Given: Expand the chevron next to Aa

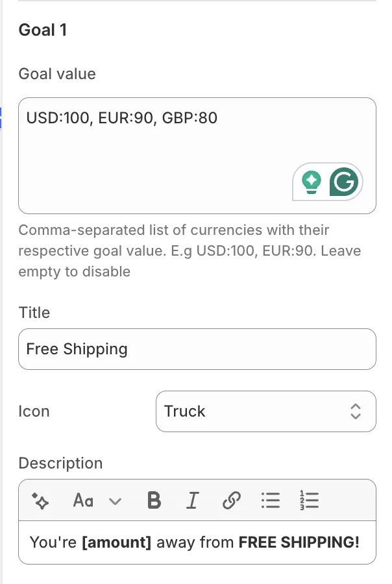Looking at the screenshot, I should tap(115, 500).
